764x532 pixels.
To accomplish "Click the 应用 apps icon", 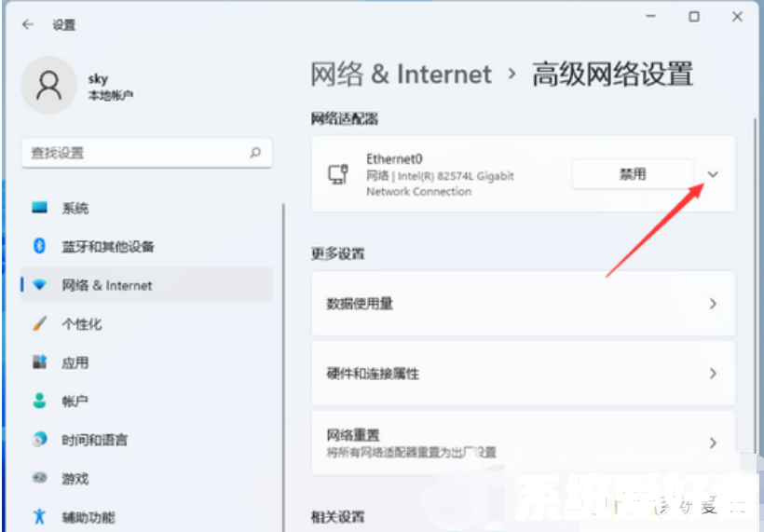I will pos(40,362).
